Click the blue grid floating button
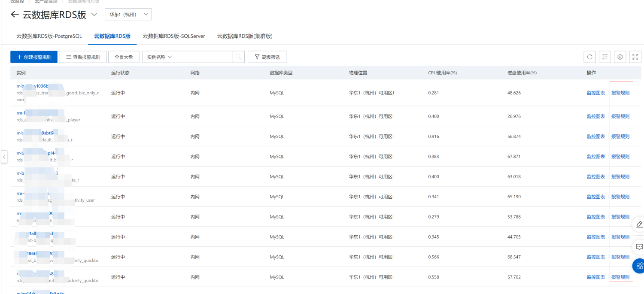Image resolution: width=644 pixels, height=294 pixels. [639, 265]
